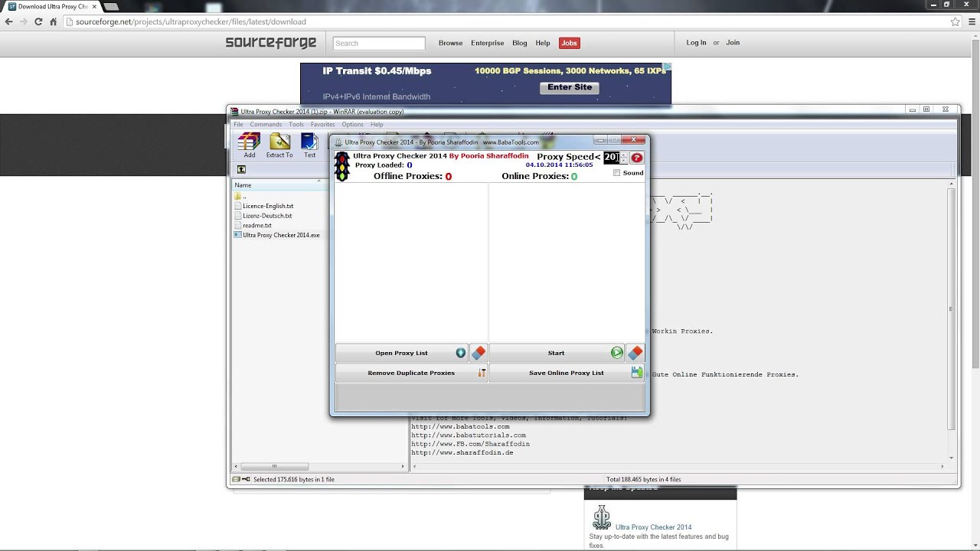The image size is (980, 551).
Task: Click the Join link
Action: point(733,43)
